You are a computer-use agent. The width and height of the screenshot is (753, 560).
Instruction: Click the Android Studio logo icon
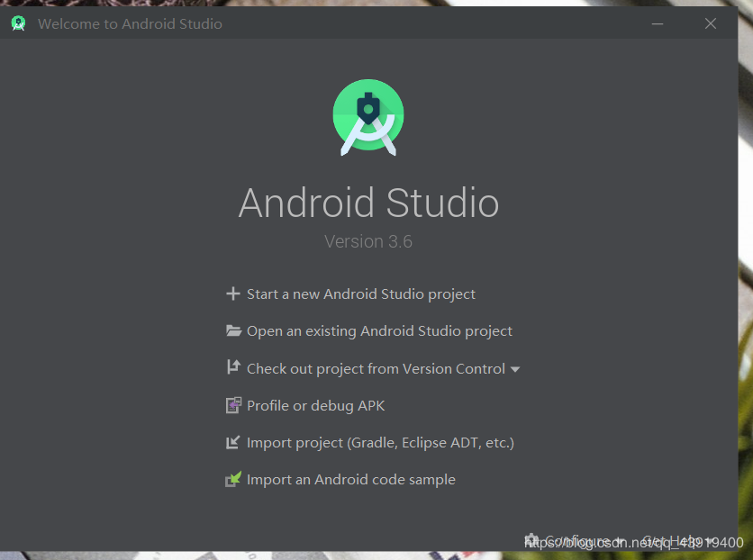click(368, 117)
